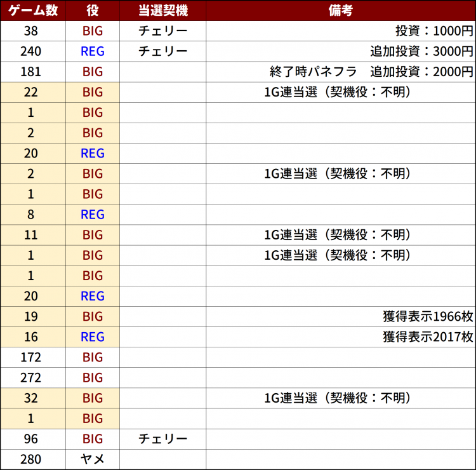
Task: Click REG in the 16-game row
Action: click(x=93, y=337)
